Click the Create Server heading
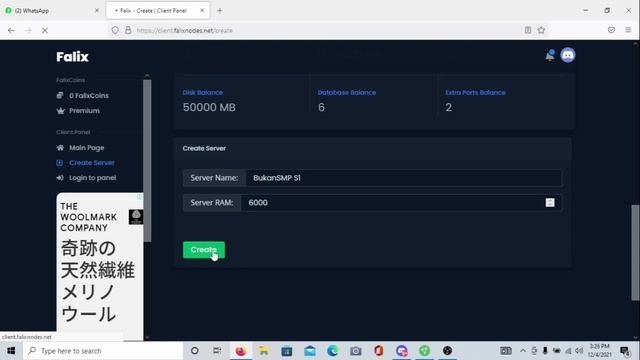Viewport: 640px width, 360px height. 204,149
